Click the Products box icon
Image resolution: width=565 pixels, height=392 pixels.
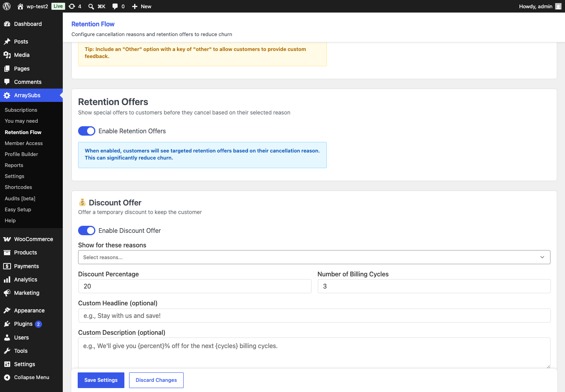click(7, 252)
